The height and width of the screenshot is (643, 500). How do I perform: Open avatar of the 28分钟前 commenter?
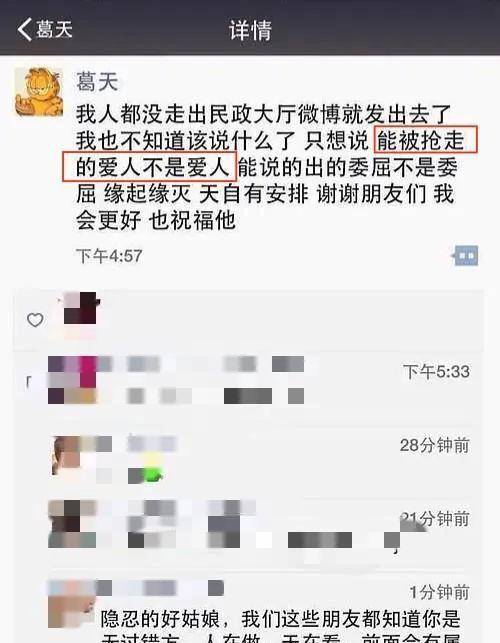click(x=67, y=456)
